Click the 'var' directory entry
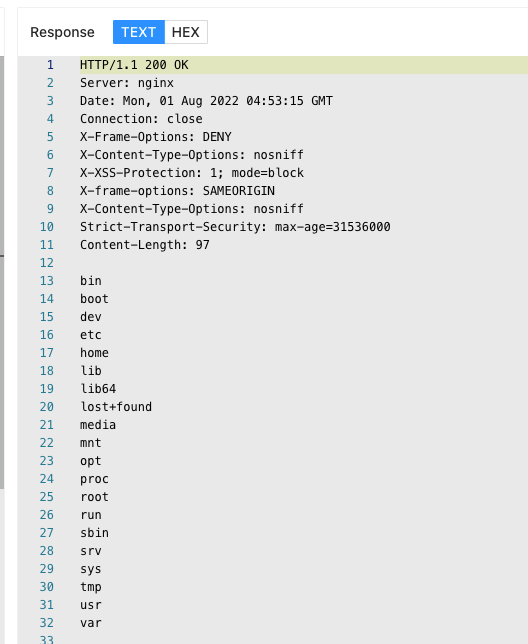528x644 pixels. pos(91,623)
